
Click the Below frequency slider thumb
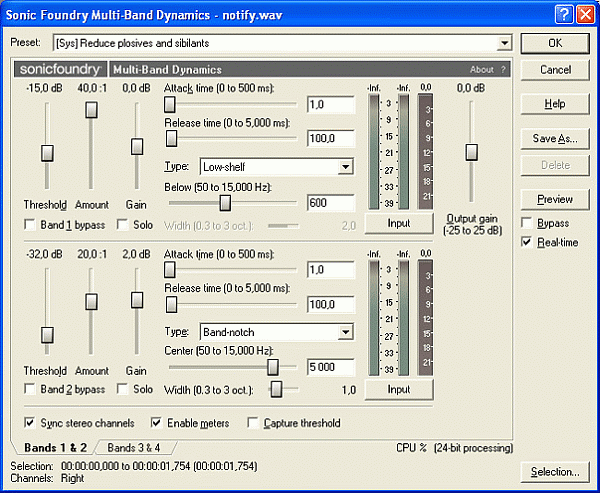pos(225,203)
